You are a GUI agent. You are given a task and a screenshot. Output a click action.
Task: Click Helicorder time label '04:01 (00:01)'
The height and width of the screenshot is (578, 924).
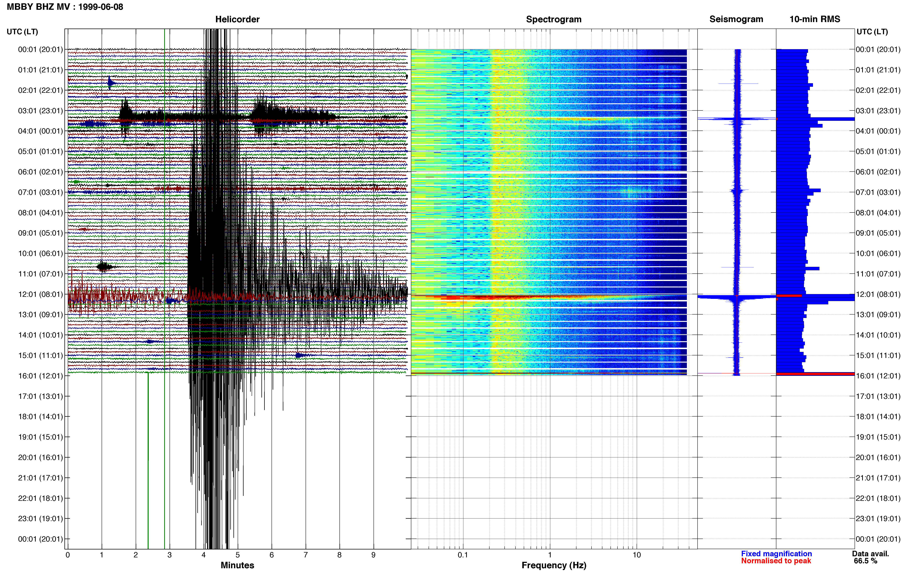coord(40,131)
